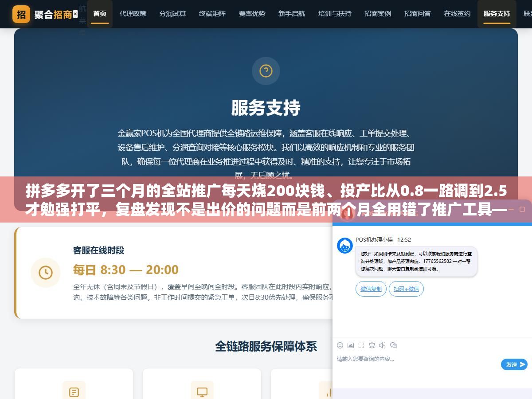The height and width of the screenshot is (399, 532).
Task: Go to 分润试算 page
Action: pyautogui.click(x=172, y=14)
